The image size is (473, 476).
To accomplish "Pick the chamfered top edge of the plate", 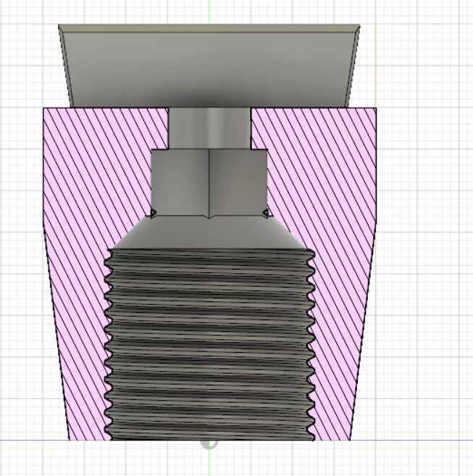I will (x=209, y=28).
